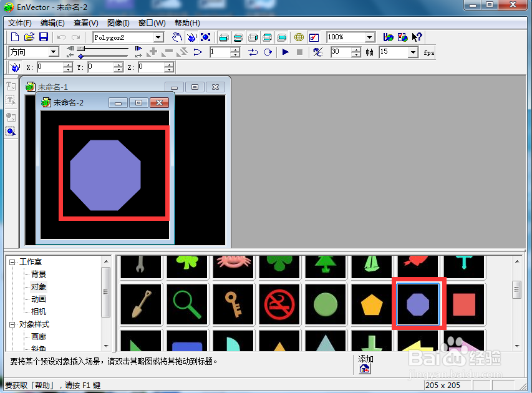Select the purple octagon thumbnail

pyautogui.click(x=418, y=304)
